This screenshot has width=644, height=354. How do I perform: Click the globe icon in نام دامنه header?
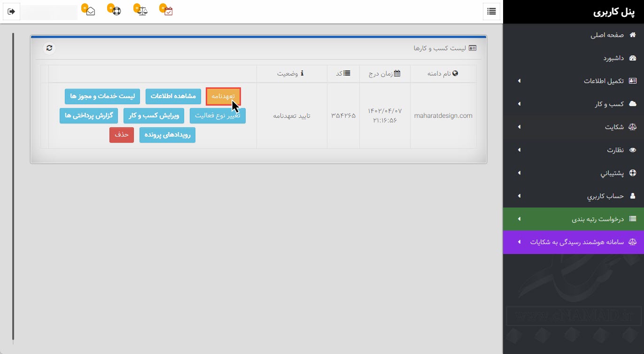(x=455, y=73)
